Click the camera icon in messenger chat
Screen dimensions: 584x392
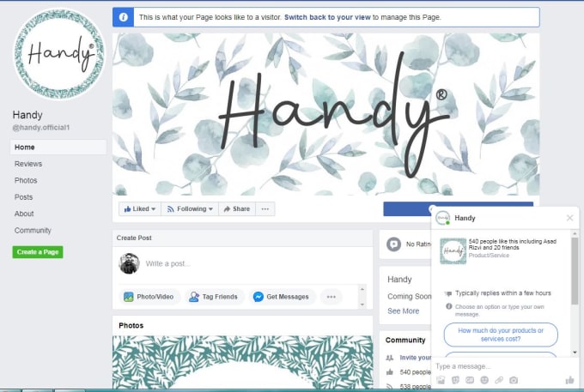pos(514,380)
